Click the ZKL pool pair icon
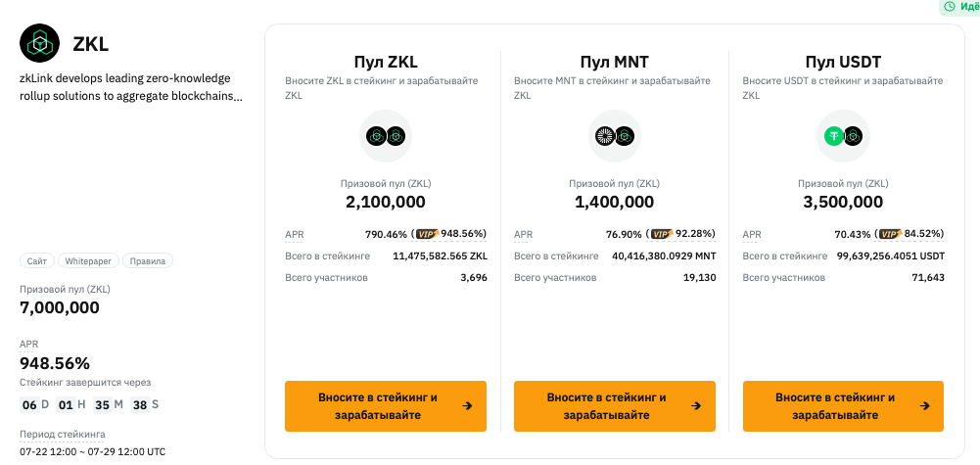980x465 pixels. point(386,136)
